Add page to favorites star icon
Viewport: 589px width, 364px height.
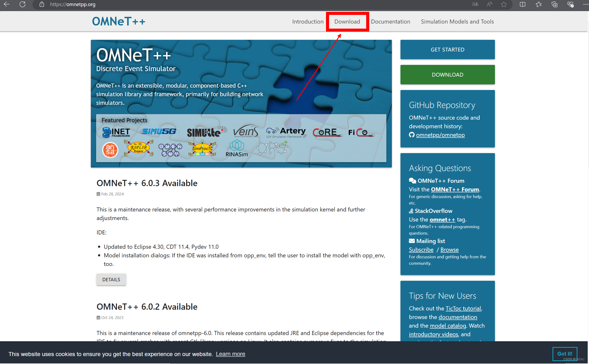click(x=504, y=5)
